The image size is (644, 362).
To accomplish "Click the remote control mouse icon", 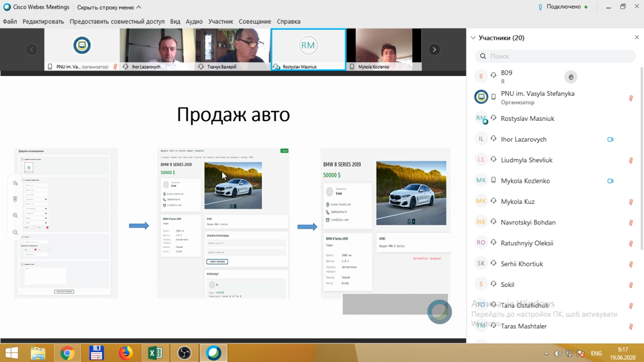I will tap(15, 199).
